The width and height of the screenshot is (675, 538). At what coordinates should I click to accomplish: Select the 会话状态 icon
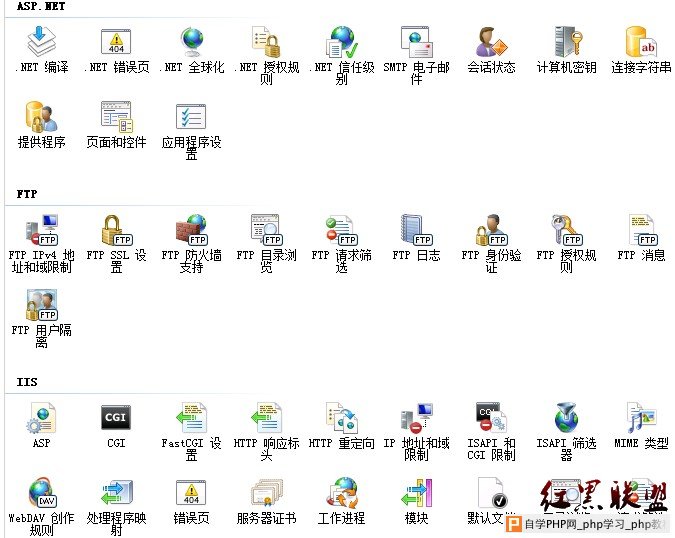tap(491, 41)
